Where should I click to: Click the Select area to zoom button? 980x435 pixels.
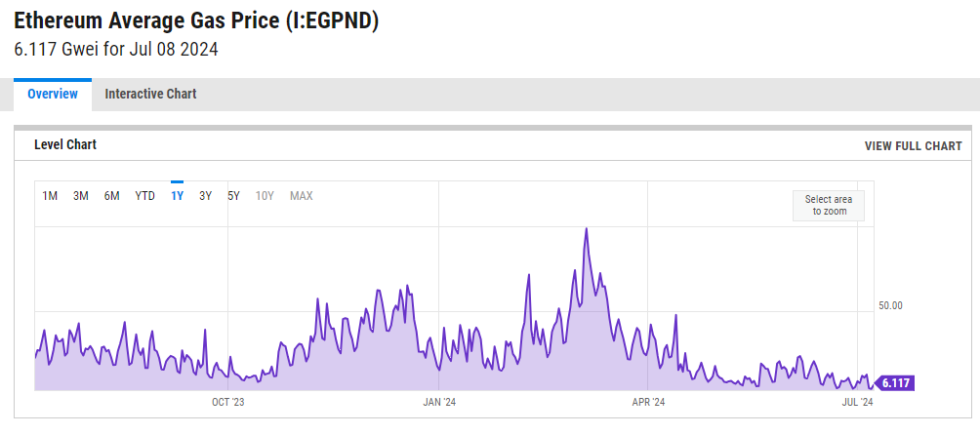(829, 206)
